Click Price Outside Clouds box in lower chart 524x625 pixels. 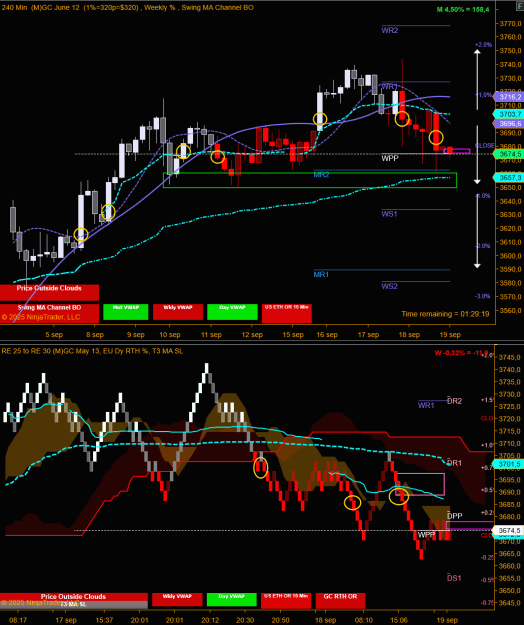tap(74, 596)
